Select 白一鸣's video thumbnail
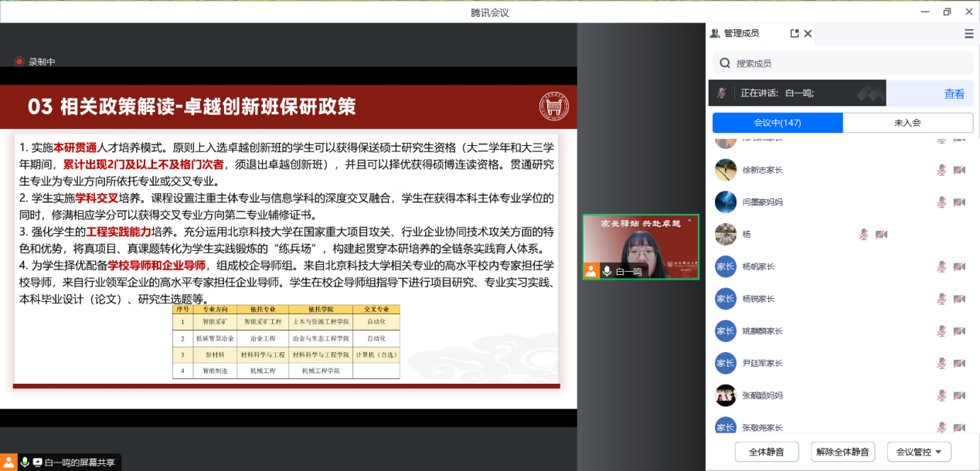 (x=640, y=246)
